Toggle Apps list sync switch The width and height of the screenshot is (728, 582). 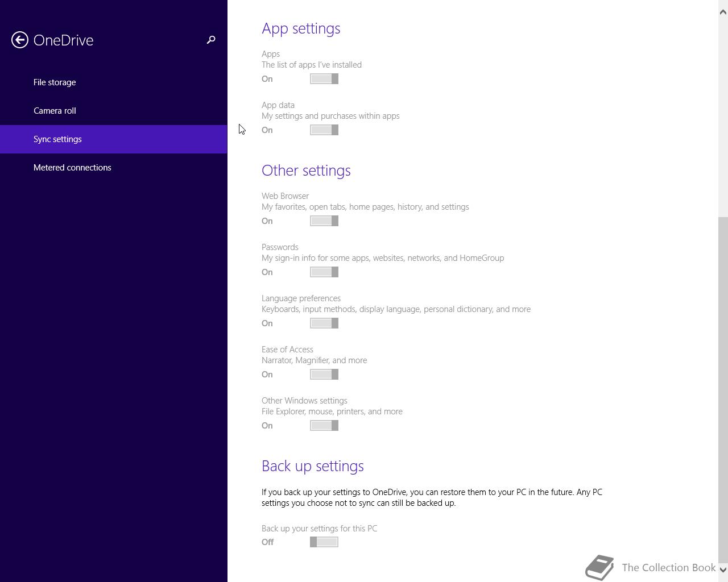(324, 79)
